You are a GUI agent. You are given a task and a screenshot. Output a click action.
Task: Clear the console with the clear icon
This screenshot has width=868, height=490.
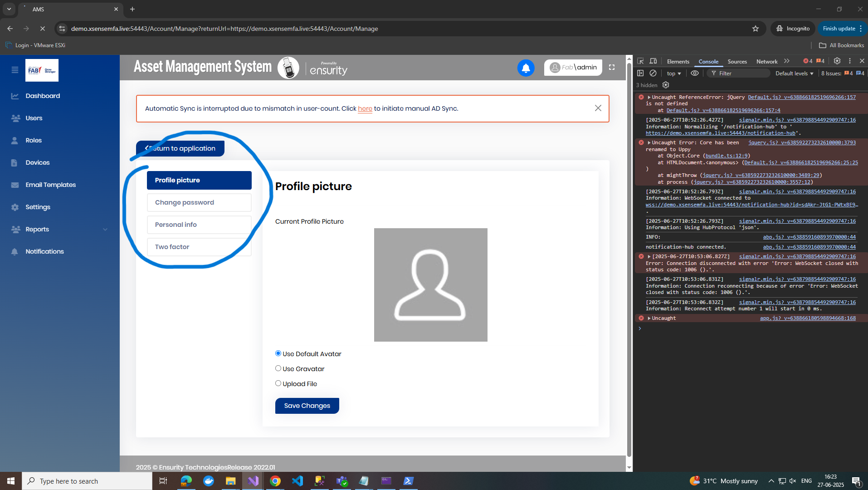click(653, 73)
